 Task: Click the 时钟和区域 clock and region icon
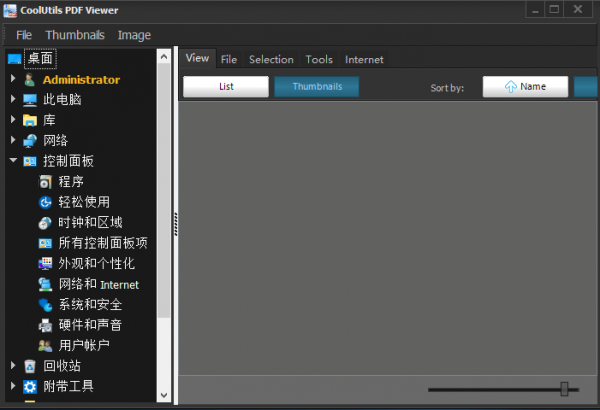[45, 222]
